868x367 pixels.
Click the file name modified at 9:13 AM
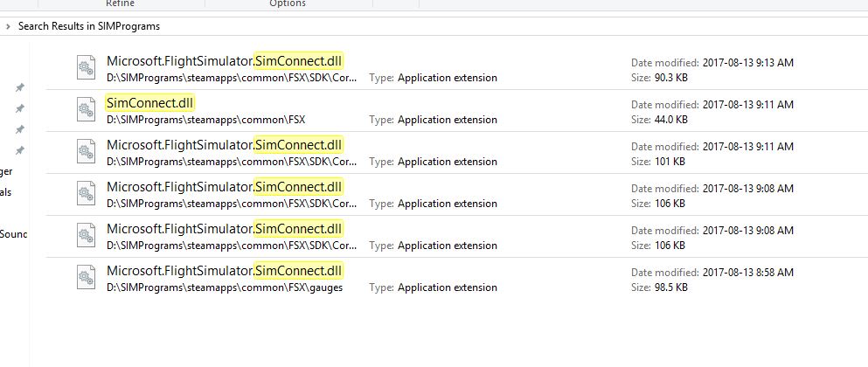click(225, 61)
